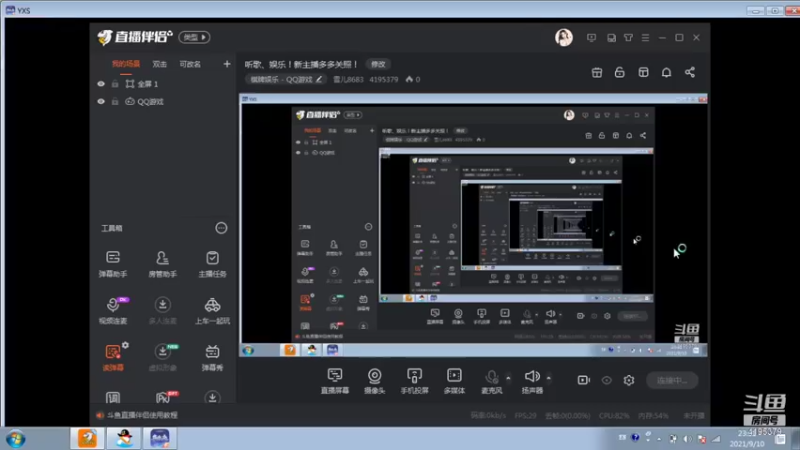Click the taskbar date 2021/9/10
The height and width of the screenshot is (450, 800).
[x=747, y=444]
